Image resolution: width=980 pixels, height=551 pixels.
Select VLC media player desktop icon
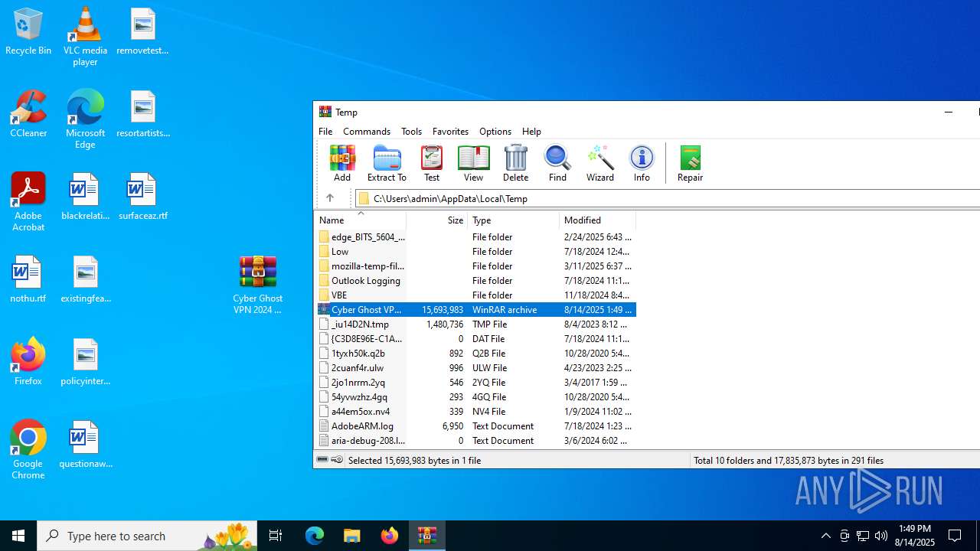point(85,37)
